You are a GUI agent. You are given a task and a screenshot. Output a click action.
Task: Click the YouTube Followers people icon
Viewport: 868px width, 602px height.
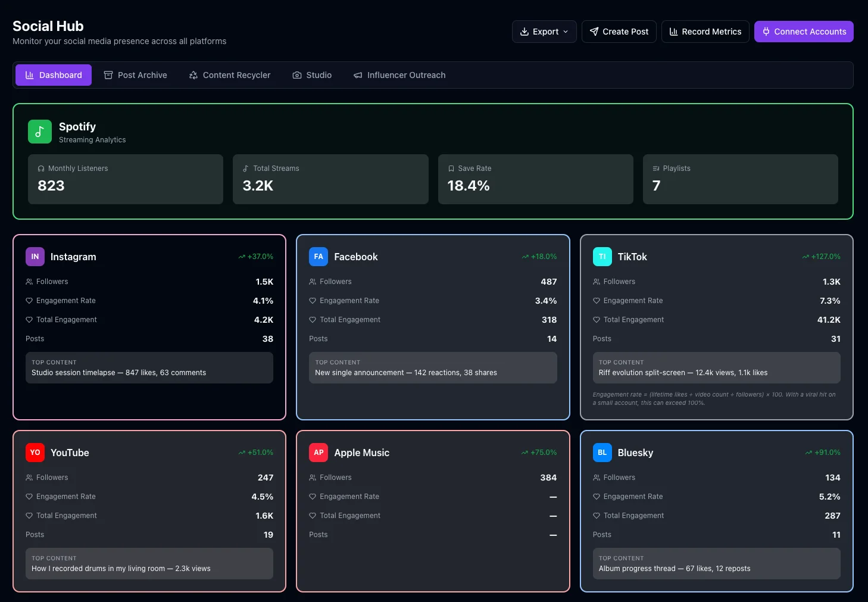click(29, 478)
